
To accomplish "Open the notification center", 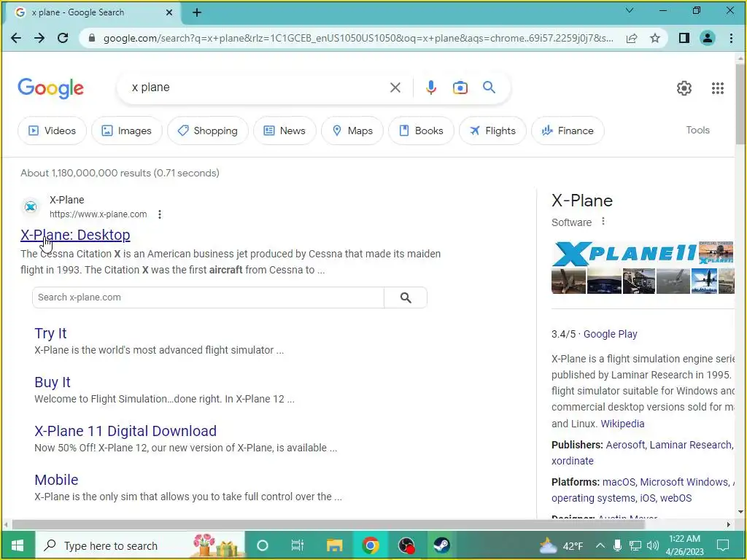I will click(x=723, y=545).
